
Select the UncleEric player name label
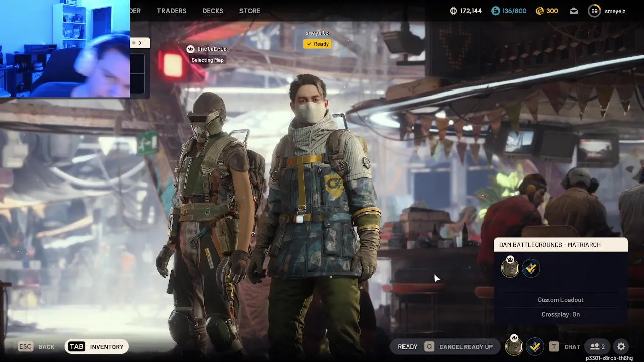pyautogui.click(x=212, y=49)
